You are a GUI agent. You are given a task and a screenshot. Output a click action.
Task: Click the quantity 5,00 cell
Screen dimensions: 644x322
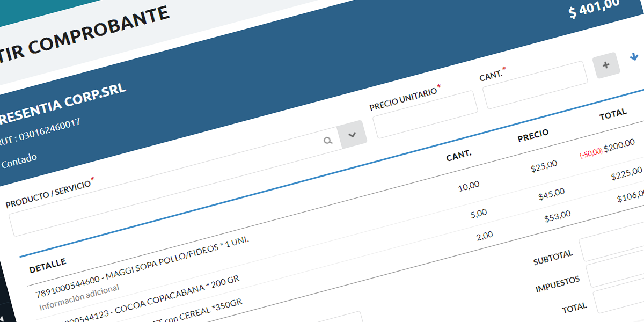(x=478, y=214)
